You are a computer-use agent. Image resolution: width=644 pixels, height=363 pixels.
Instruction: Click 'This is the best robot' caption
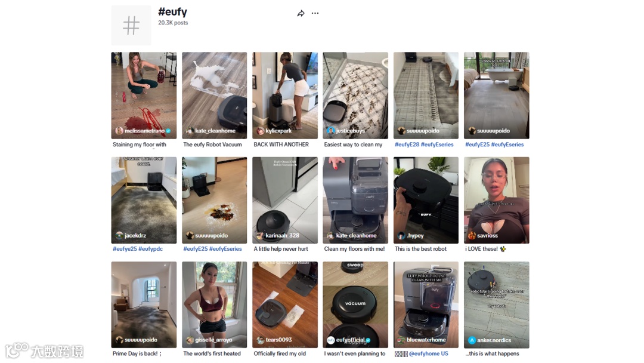(x=420, y=249)
